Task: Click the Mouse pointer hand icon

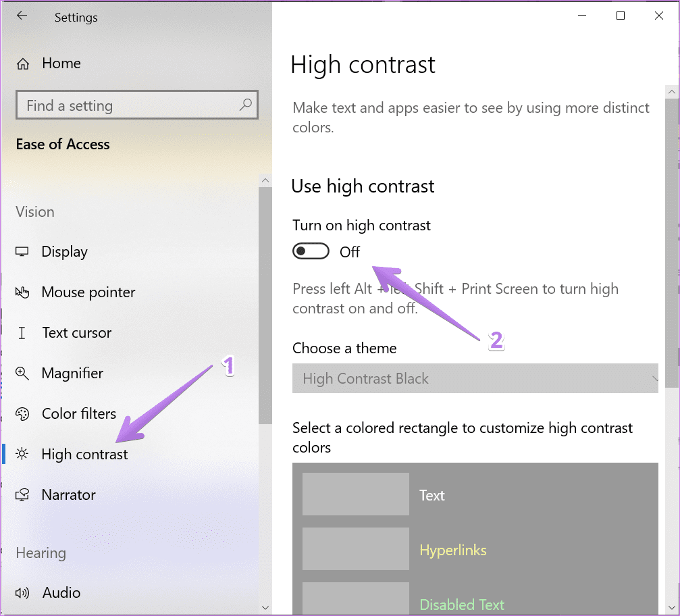Action: 22,292
